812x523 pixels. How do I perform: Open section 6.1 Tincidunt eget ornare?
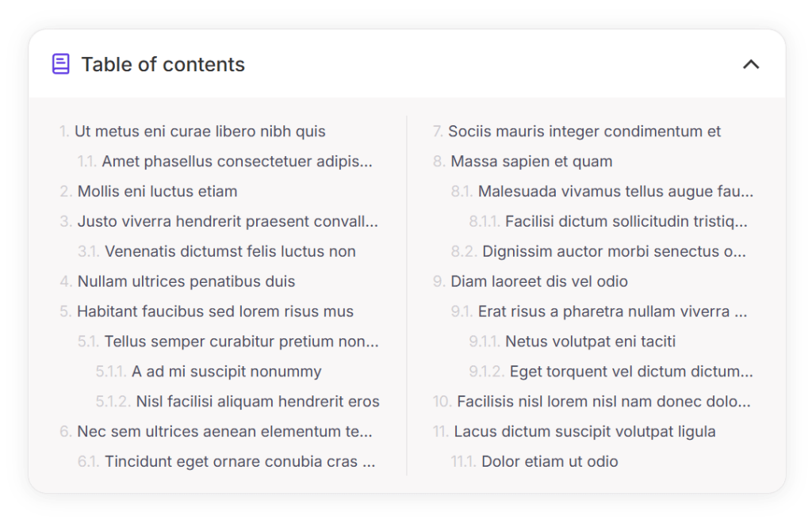click(x=239, y=462)
